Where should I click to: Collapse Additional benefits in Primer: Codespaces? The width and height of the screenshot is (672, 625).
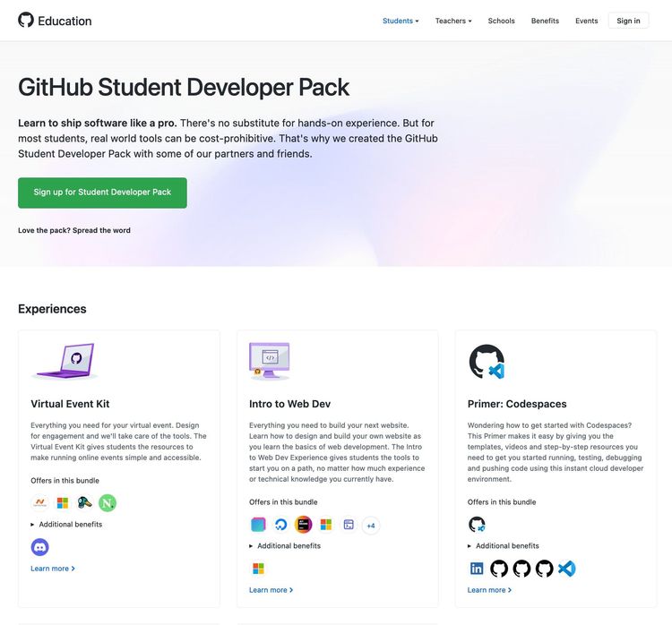coord(504,545)
